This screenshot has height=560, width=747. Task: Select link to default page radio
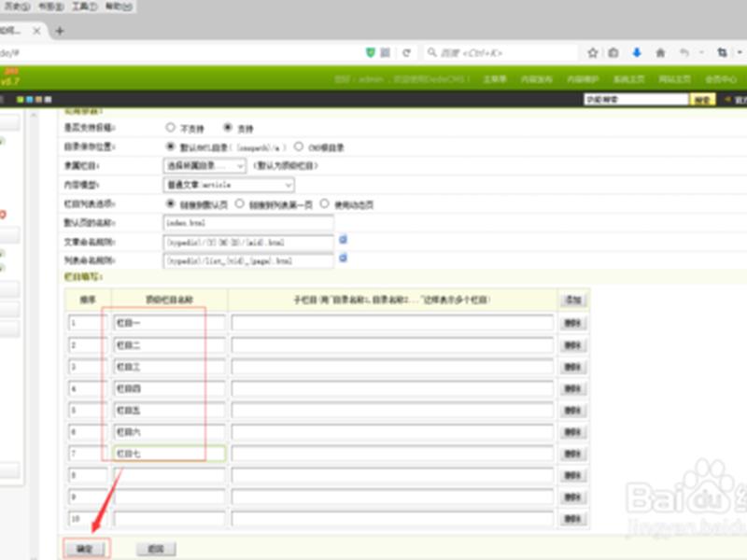pyautogui.click(x=170, y=203)
